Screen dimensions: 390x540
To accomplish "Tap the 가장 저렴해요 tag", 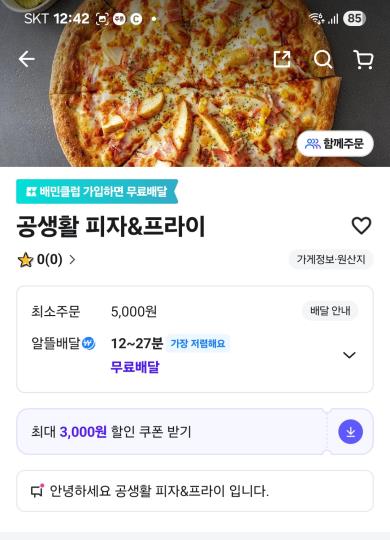I will point(198,343).
